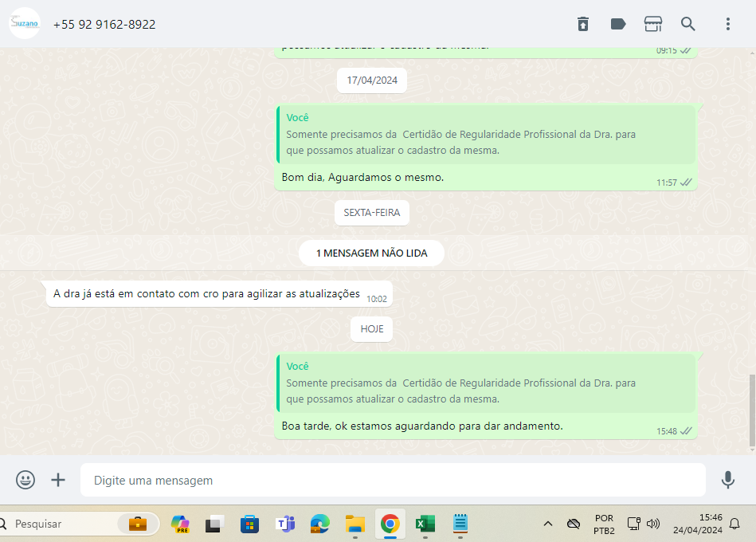Open the Suzano contact profile picture
756x542 pixels.
(25, 23)
